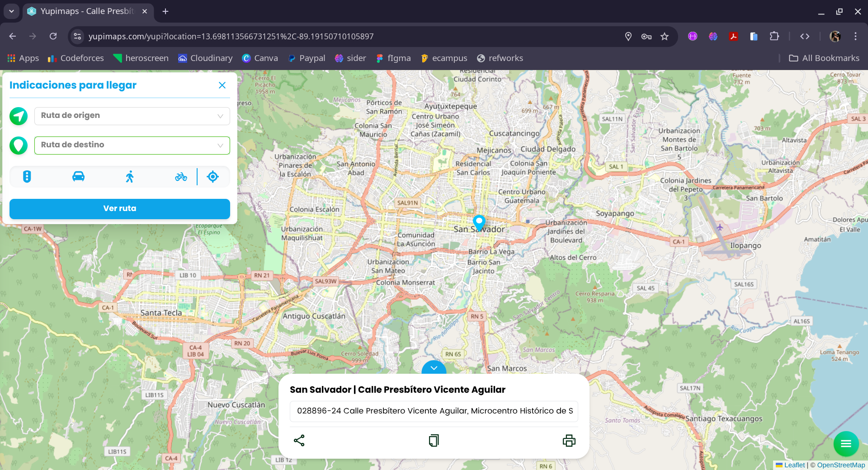
Task: Select the walking route mode icon
Action: [130, 177]
